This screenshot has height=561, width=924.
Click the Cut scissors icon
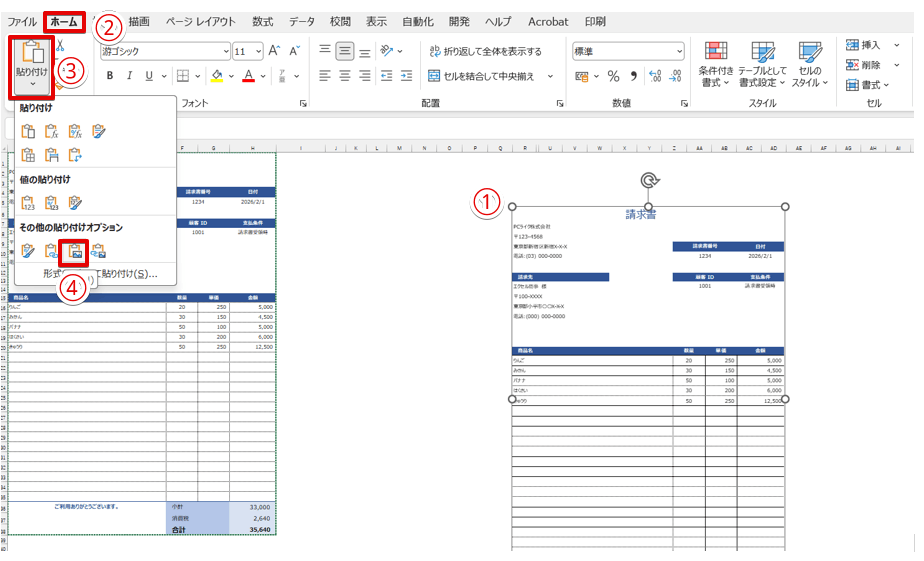pyautogui.click(x=60, y=45)
